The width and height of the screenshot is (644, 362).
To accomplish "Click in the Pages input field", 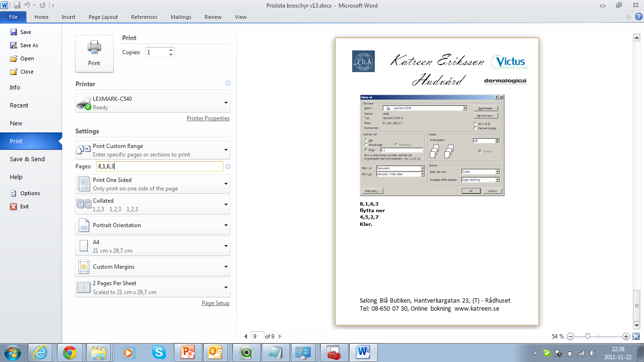I will pos(159,166).
